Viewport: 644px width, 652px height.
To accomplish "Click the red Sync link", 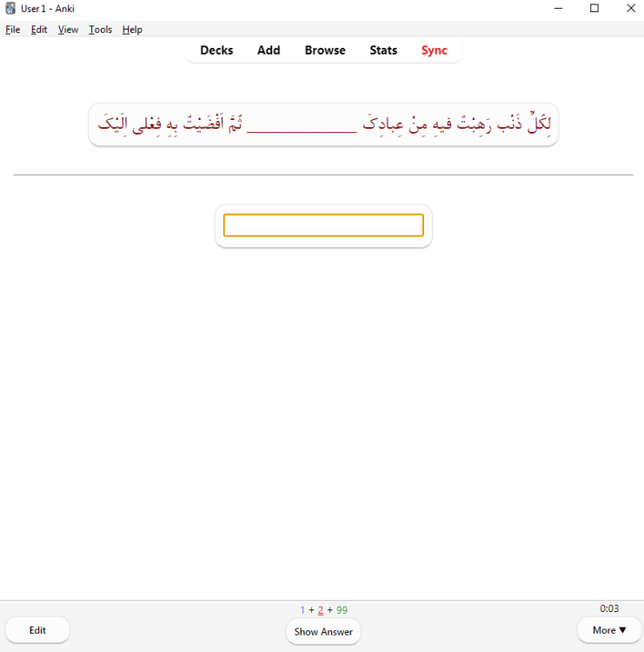I will point(434,50).
